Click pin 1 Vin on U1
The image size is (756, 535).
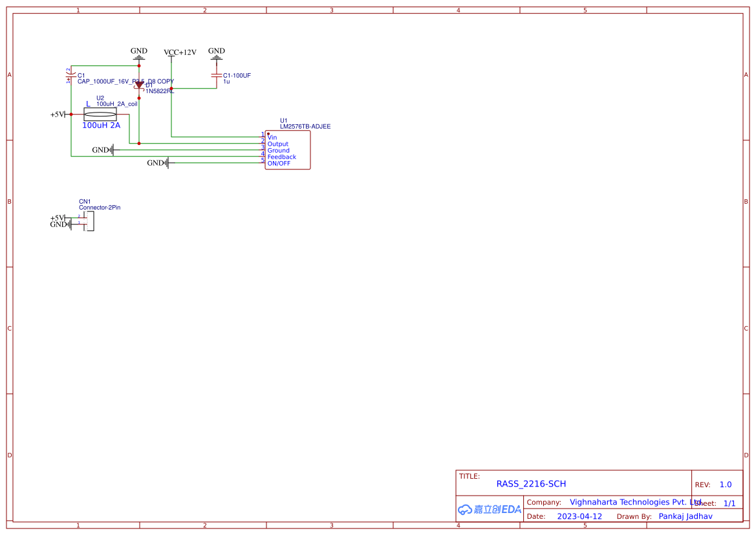[265, 137]
